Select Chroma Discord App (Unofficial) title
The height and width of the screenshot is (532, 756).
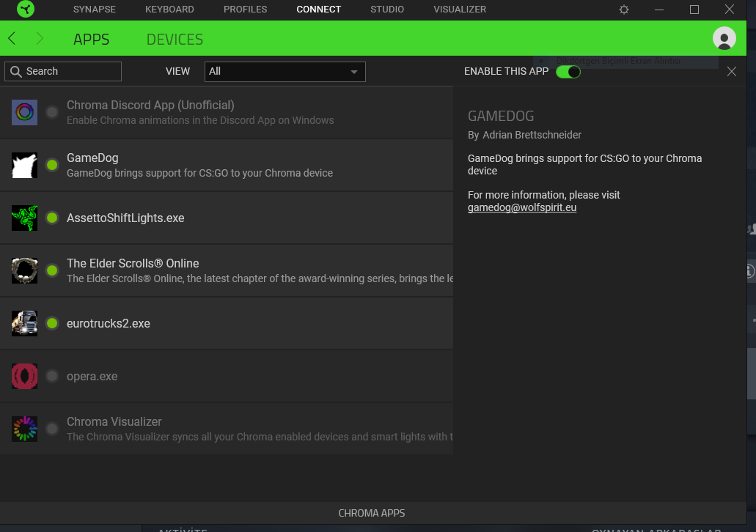(150, 105)
